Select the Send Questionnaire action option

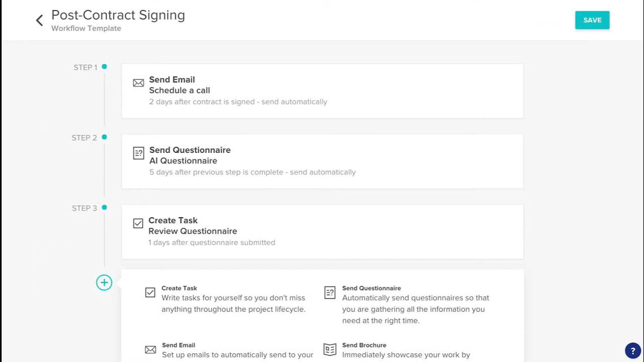click(x=415, y=304)
